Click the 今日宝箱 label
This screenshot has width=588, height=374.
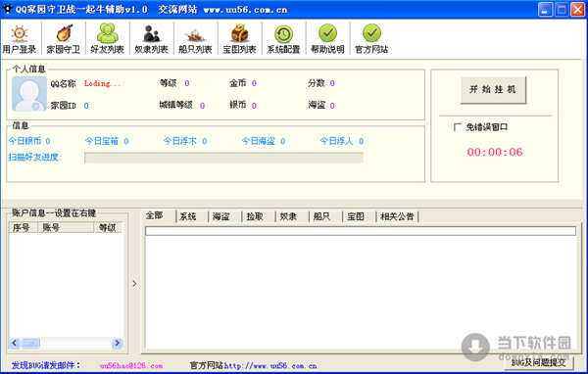tap(102, 141)
